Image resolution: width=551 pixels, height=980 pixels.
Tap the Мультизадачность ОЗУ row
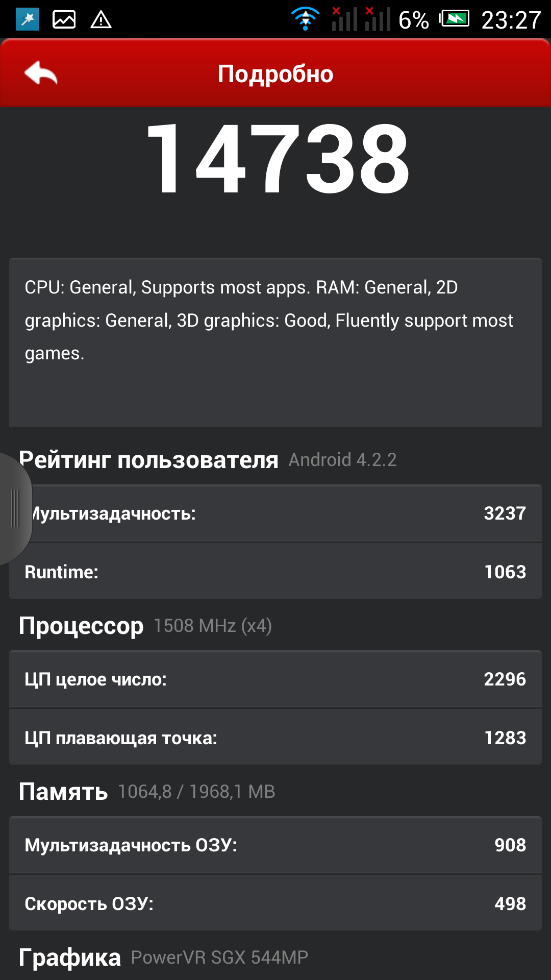(x=275, y=845)
